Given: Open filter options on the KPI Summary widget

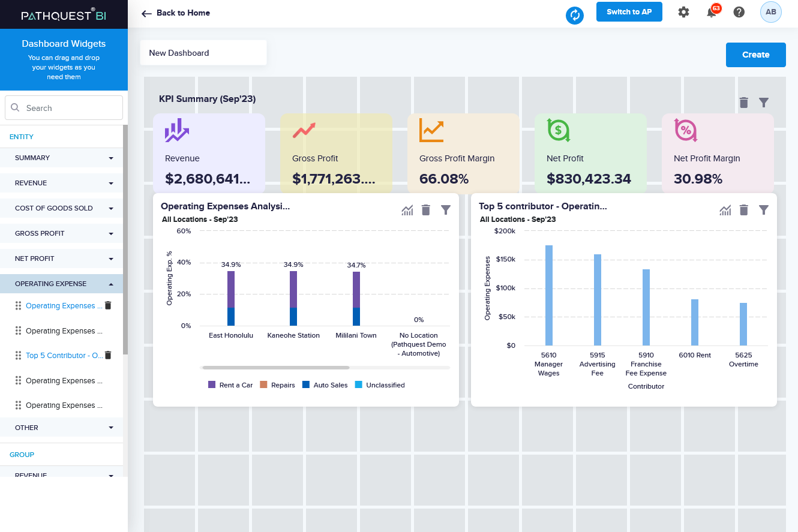Looking at the screenshot, I should pos(764,103).
